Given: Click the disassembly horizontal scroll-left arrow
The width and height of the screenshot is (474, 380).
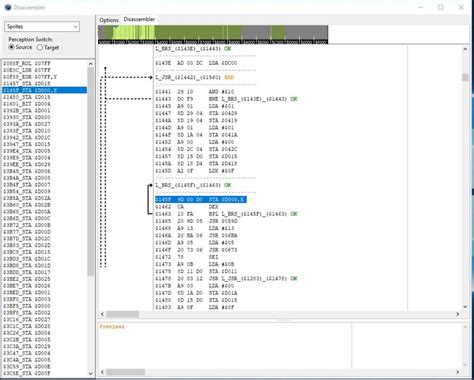Looking at the screenshot, I should pyautogui.click(x=102, y=314).
